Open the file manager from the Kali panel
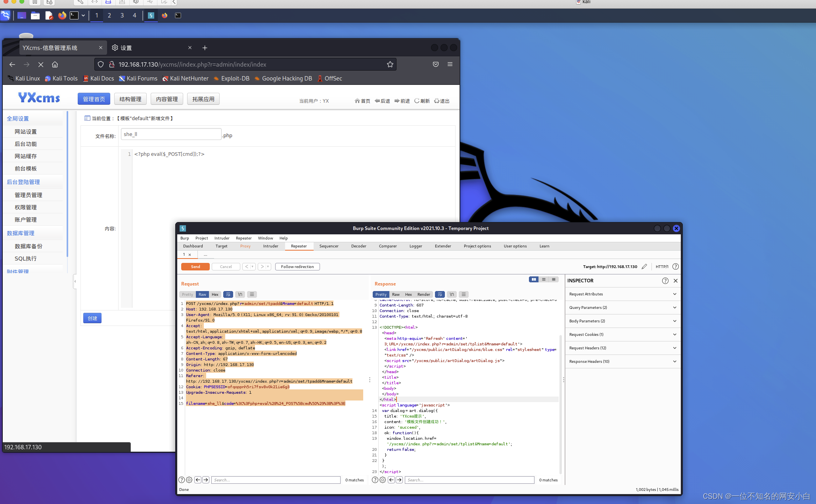This screenshot has width=816, height=504. point(35,15)
